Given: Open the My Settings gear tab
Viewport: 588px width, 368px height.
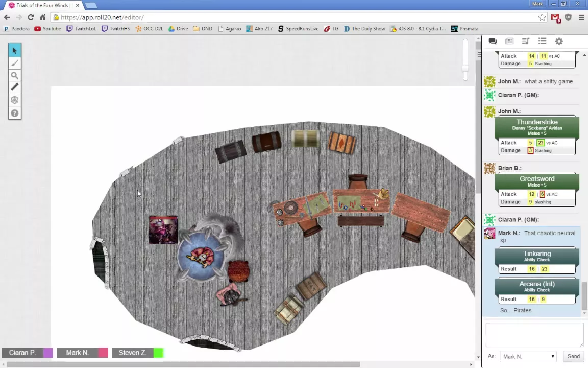Looking at the screenshot, I should click(x=559, y=41).
